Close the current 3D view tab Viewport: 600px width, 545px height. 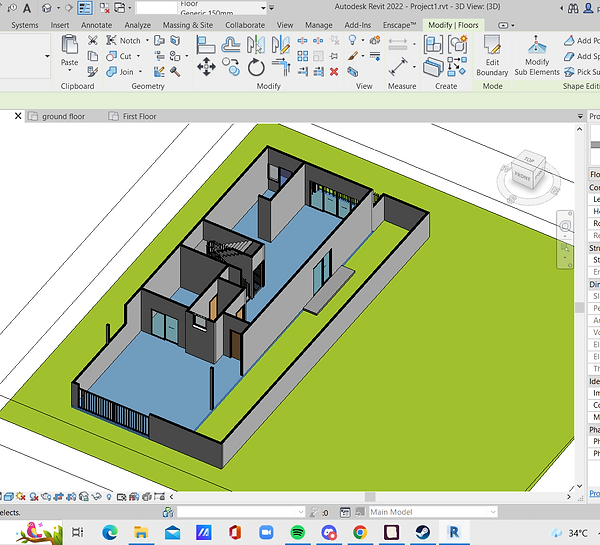point(17,116)
